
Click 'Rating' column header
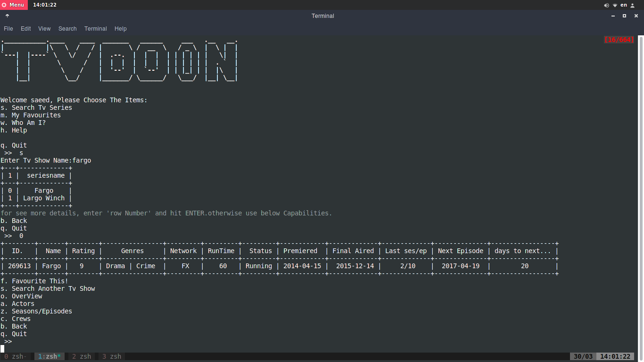(83, 251)
